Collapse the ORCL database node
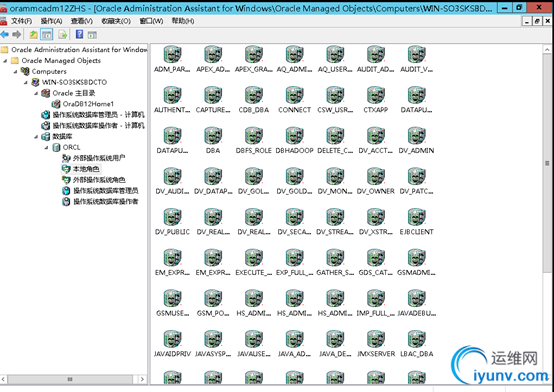 pos(46,148)
